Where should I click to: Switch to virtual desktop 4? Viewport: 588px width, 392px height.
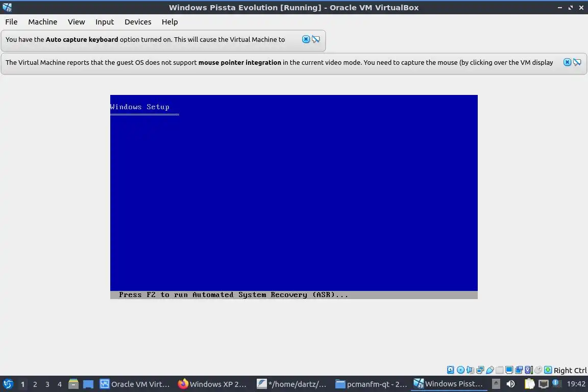pyautogui.click(x=60, y=384)
